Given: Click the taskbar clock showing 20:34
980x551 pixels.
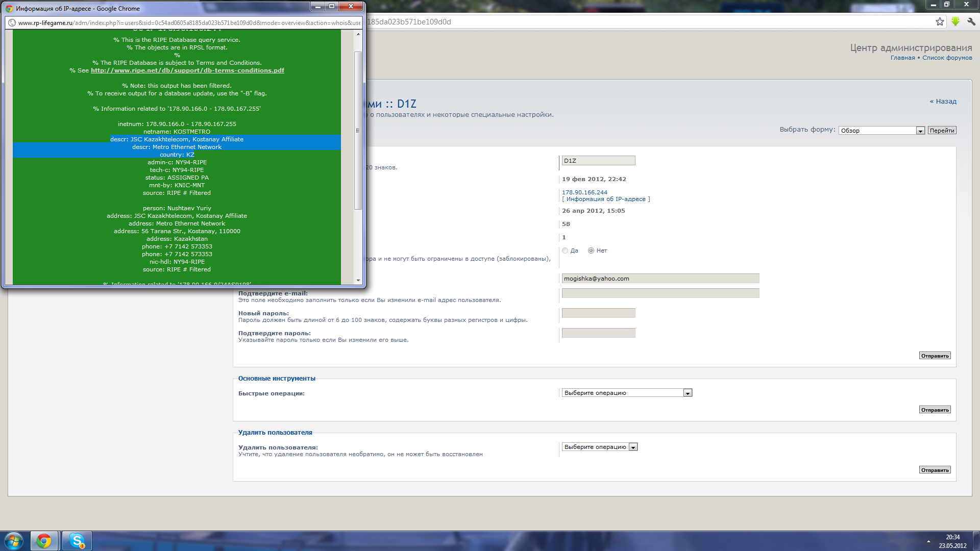Looking at the screenshot, I should click(952, 537).
